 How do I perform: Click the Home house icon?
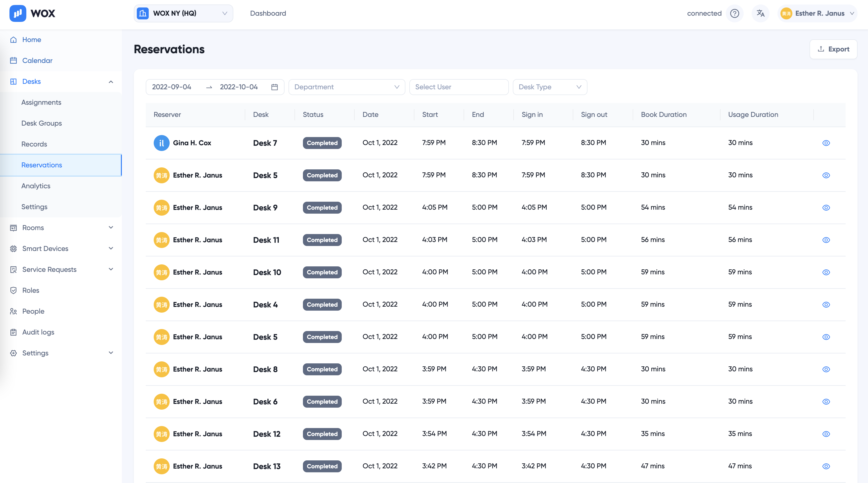[x=13, y=40]
